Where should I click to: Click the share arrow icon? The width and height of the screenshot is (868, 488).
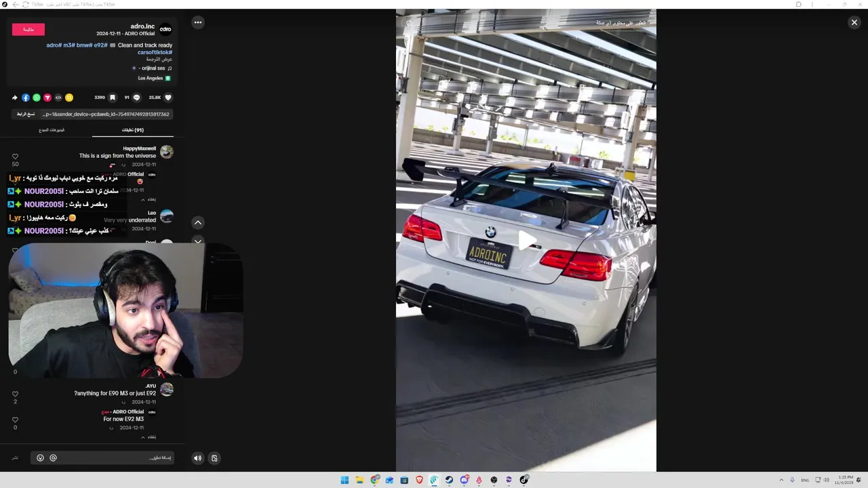(15, 98)
